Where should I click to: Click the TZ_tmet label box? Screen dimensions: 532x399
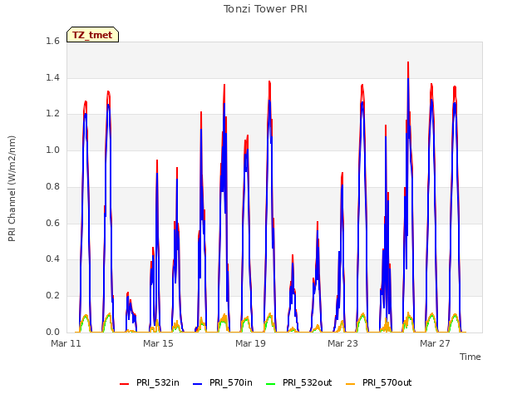92,35
